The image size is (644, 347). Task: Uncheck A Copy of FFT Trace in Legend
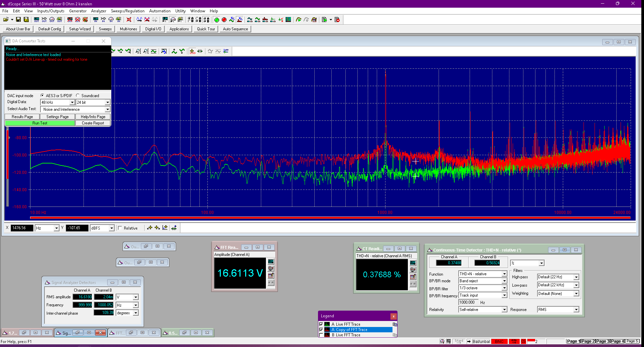pos(321,330)
